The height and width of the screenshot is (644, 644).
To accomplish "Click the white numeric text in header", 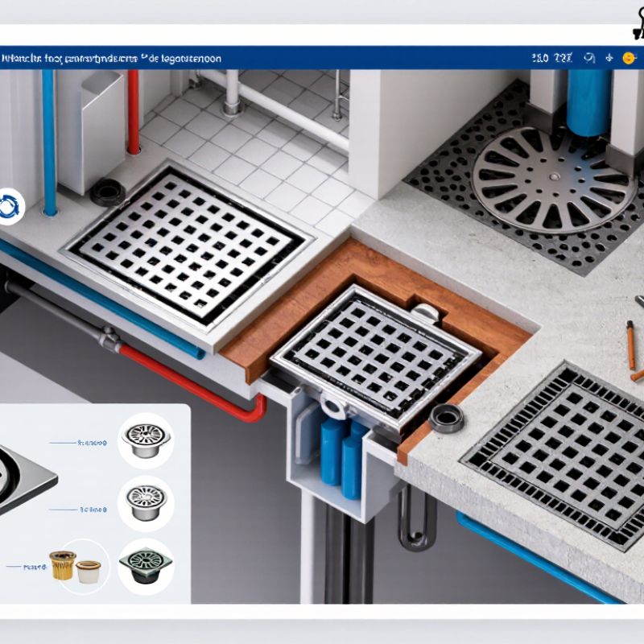I will [x=551, y=58].
